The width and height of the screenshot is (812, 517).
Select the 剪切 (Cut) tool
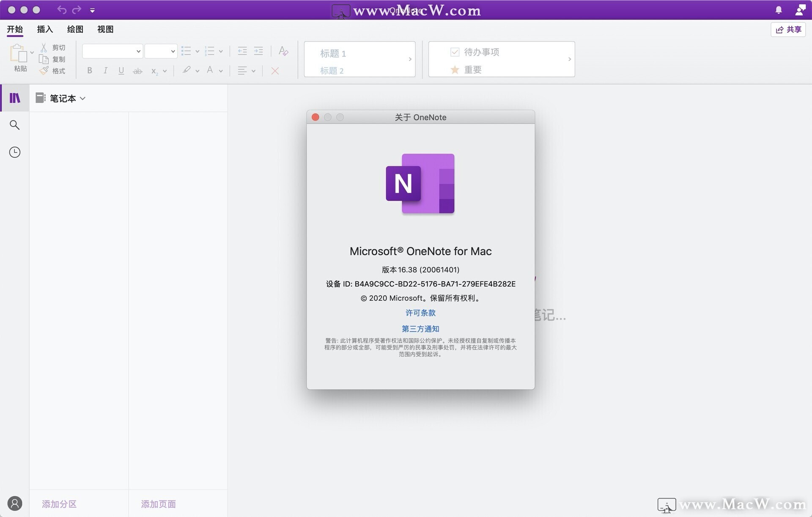click(x=52, y=47)
